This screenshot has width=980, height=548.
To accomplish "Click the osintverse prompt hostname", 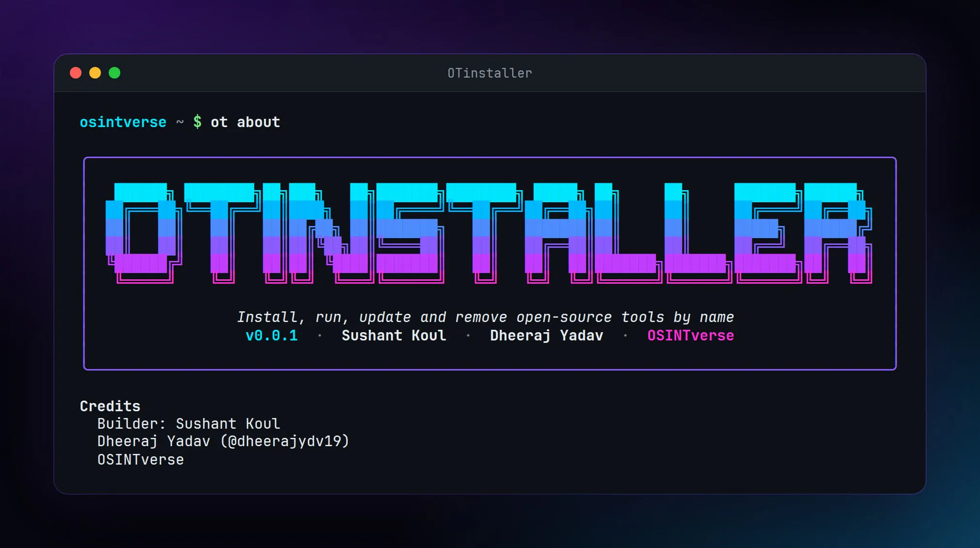I will pyautogui.click(x=123, y=122).
